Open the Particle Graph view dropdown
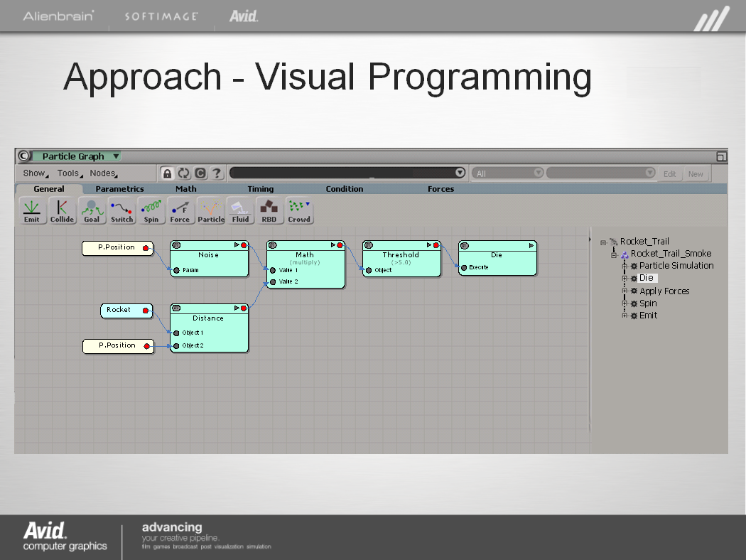This screenshot has height=560, width=746. coord(117,156)
